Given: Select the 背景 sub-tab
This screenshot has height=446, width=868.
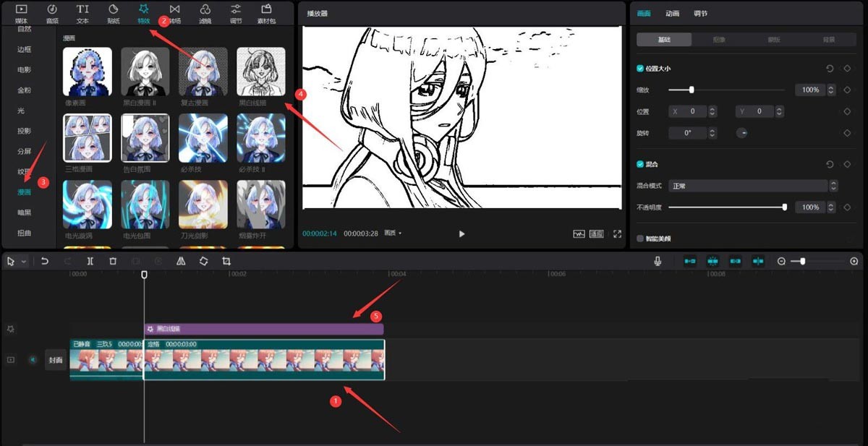Looking at the screenshot, I should click(829, 40).
